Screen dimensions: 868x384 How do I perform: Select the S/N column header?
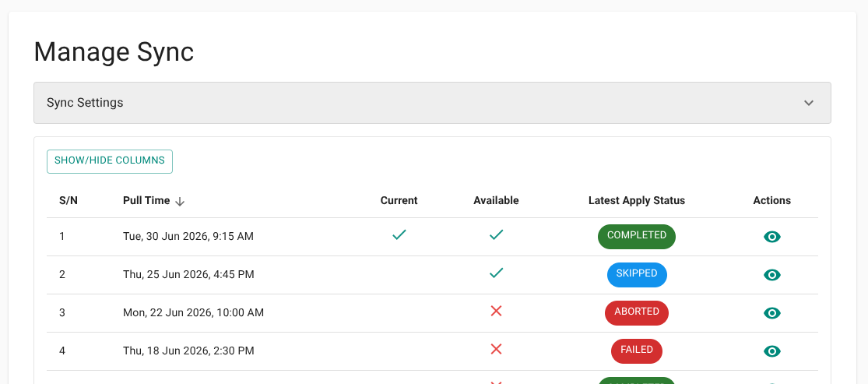[x=69, y=201]
